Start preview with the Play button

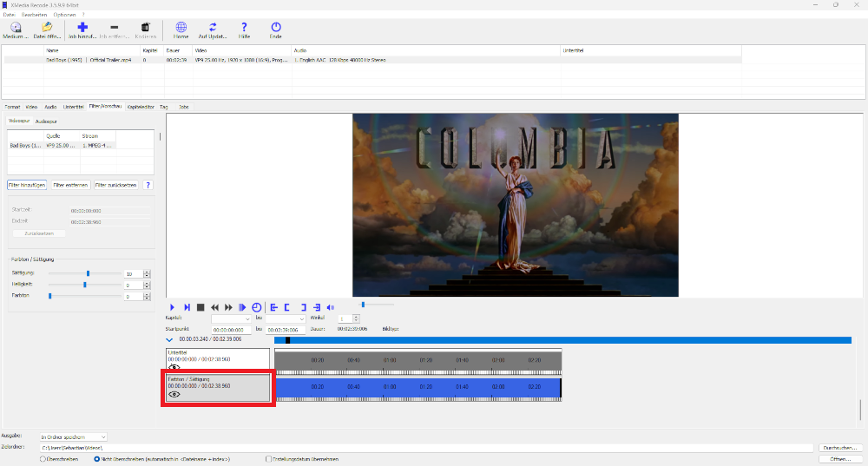[x=172, y=307]
